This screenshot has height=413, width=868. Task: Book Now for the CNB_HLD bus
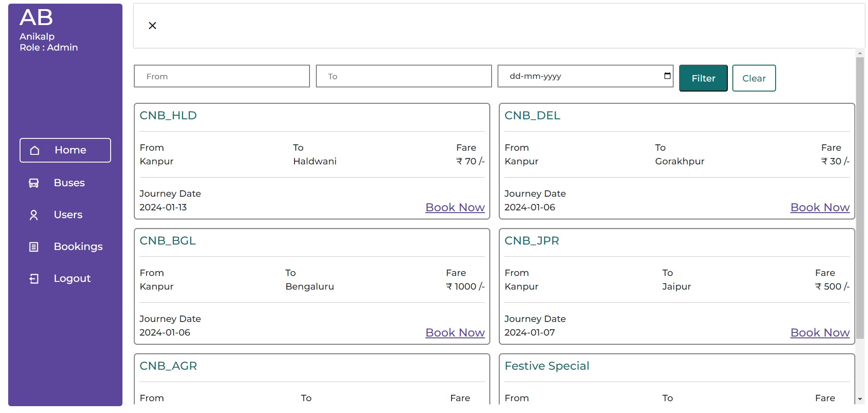tap(455, 208)
